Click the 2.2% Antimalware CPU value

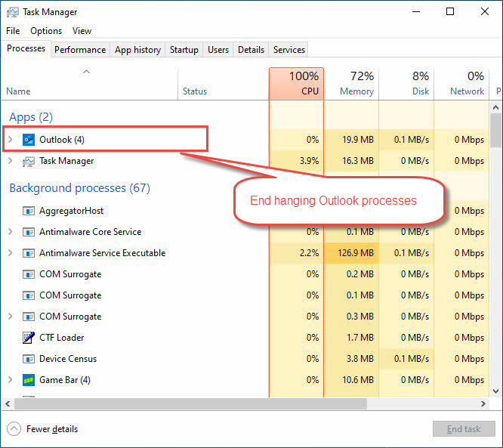(309, 253)
